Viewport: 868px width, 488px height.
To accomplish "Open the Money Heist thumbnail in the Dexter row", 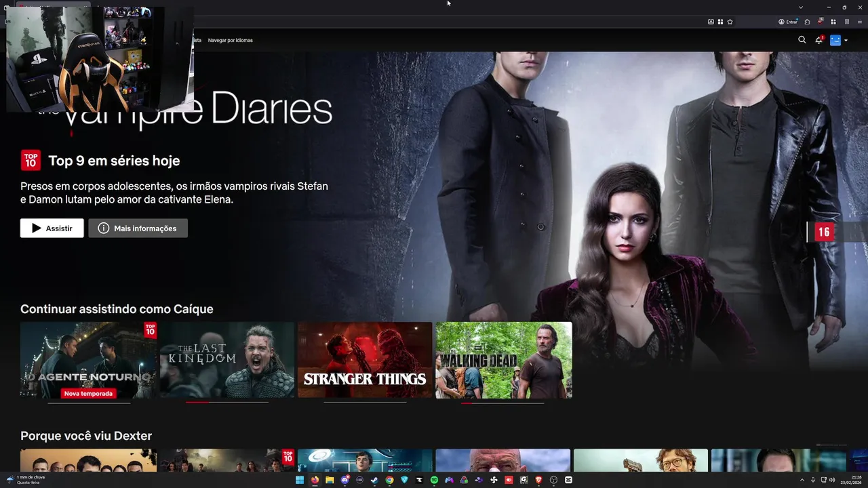I will pyautogui.click(x=641, y=460).
